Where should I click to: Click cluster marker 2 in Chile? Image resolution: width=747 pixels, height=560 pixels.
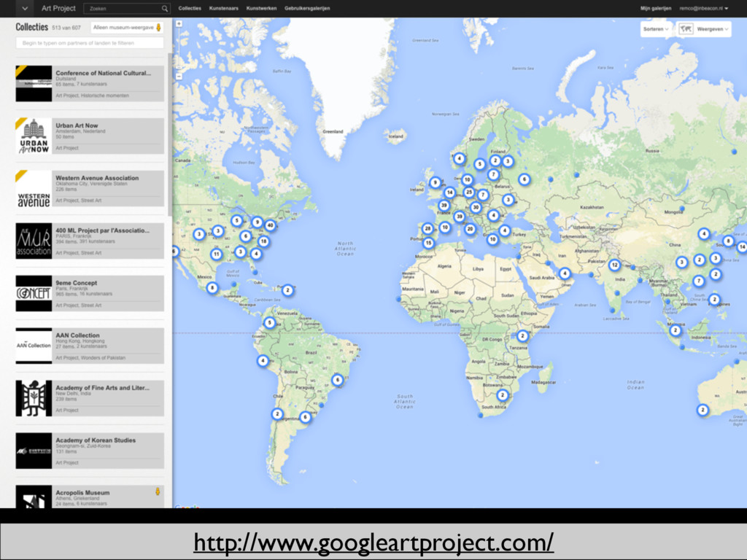click(x=277, y=414)
